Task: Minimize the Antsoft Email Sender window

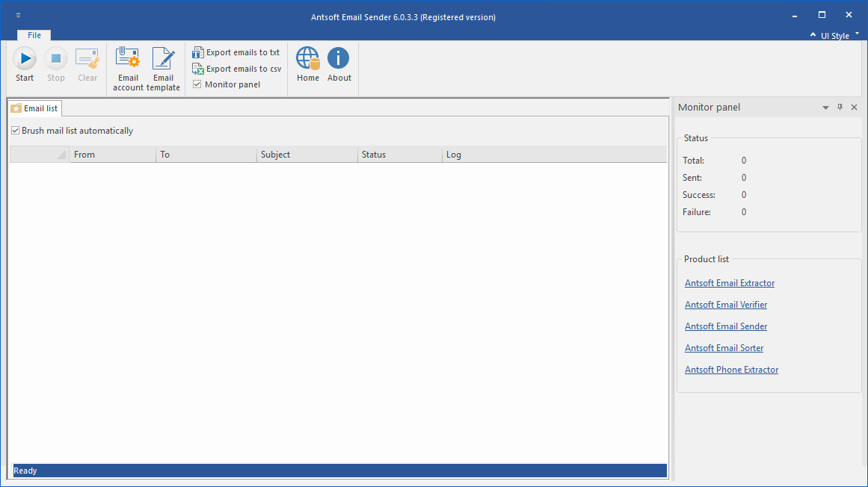Action: pos(795,16)
